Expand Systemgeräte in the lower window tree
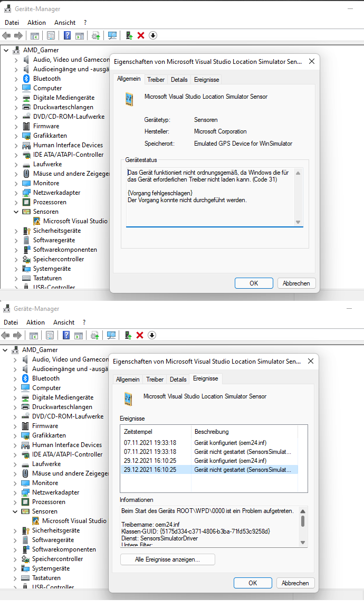This screenshot has height=608, width=364. click(x=15, y=568)
